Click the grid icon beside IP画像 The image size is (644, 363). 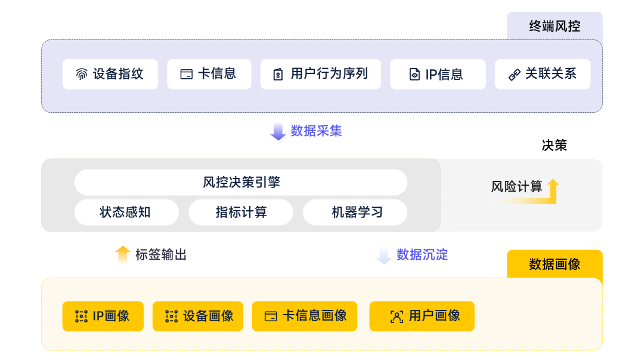[82, 316]
